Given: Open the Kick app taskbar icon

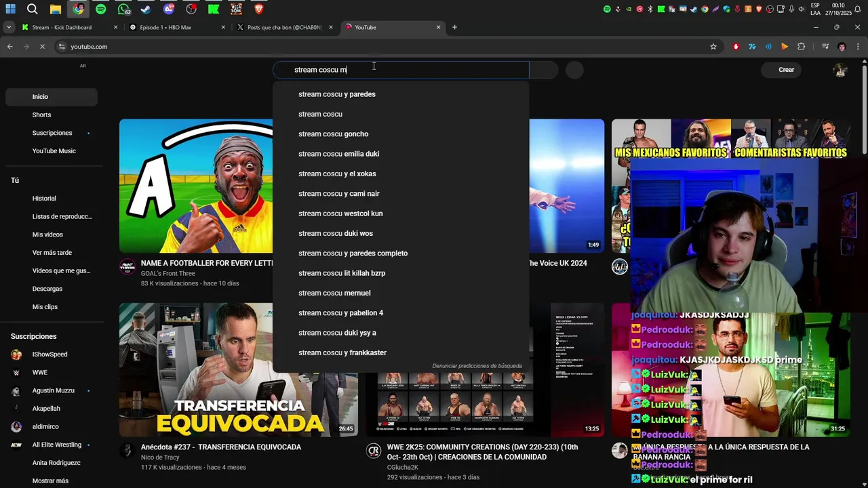Looking at the screenshot, I should 214,9.
